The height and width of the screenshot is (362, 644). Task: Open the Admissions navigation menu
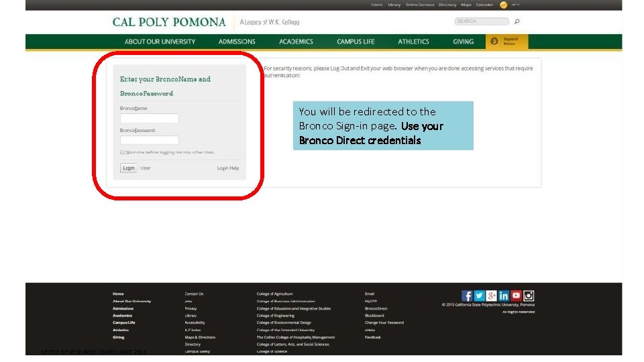coord(237,42)
